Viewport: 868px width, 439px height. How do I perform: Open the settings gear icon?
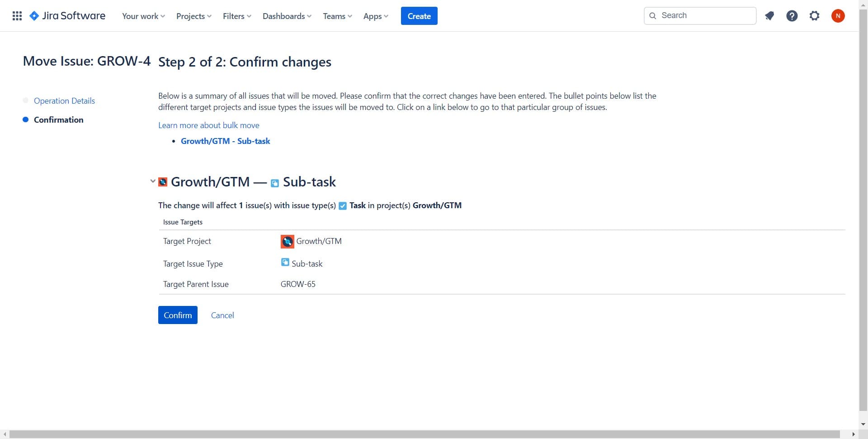pos(814,16)
